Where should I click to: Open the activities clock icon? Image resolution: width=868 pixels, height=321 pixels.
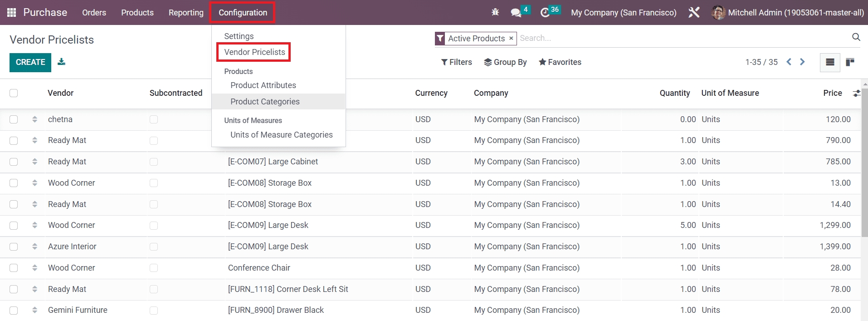coord(545,13)
